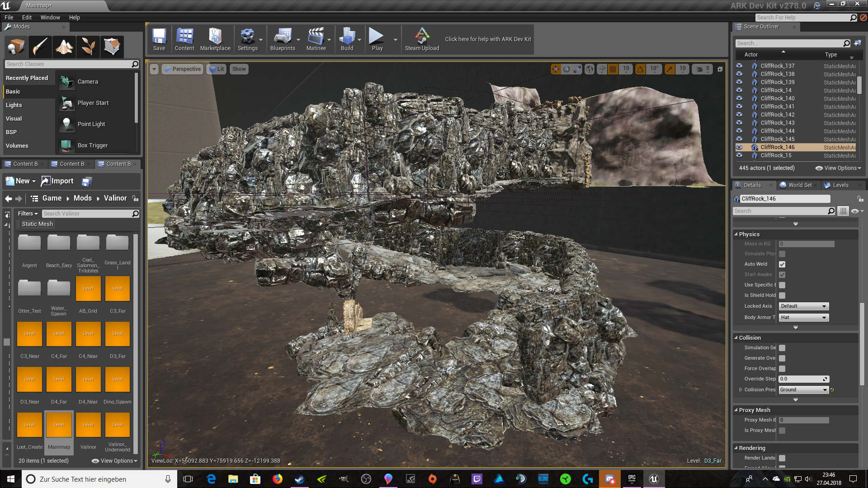Image resolution: width=868 pixels, height=488 pixels.
Task: Click the Build toolbar icon
Action: click(x=347, y=39)
